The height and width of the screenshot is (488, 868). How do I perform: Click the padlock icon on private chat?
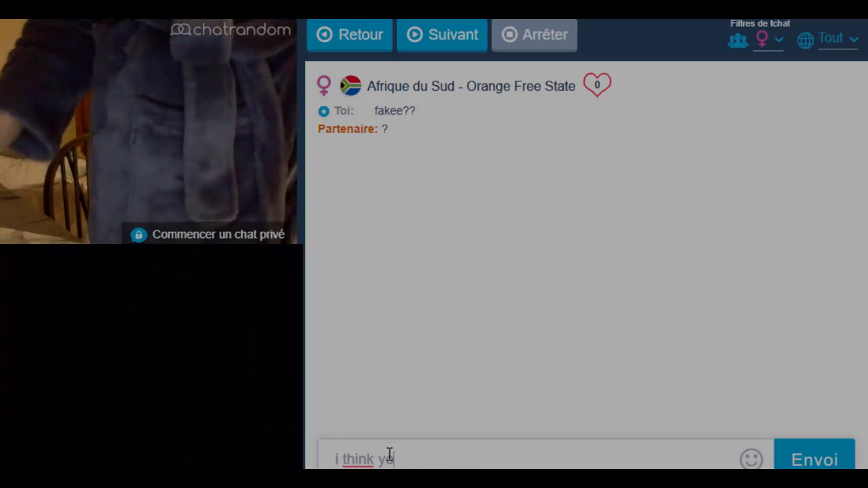tap(139, 235)
